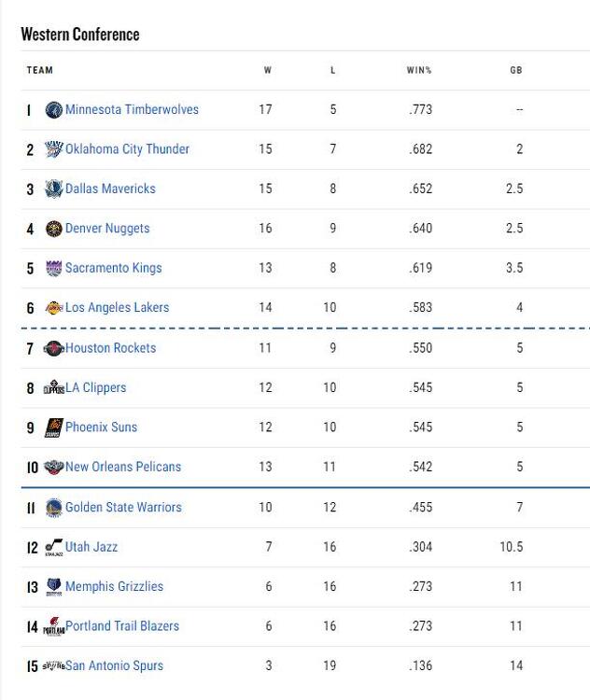This screenshot has width=590, height=700.
Task: Sort by the WIN% column header
Action: pos(419,71)
